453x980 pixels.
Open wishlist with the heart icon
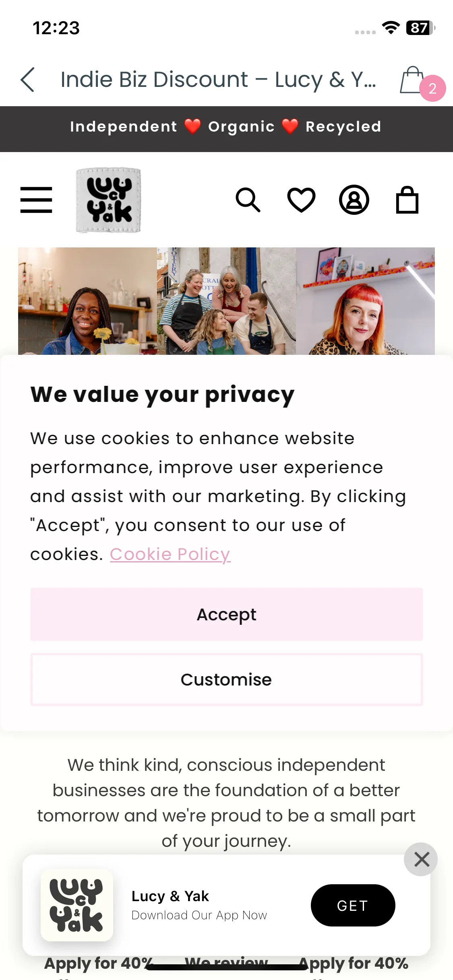pos(301,200)
